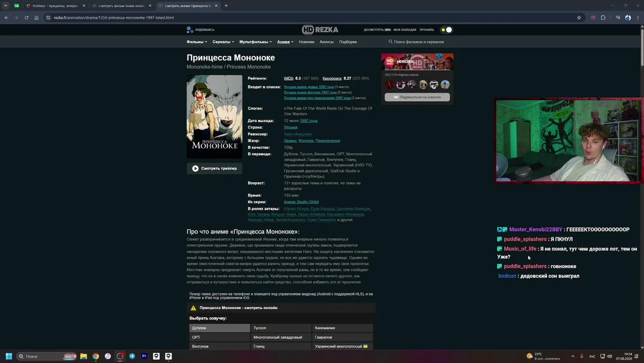
Task: Close the 'Смотреть фильм Знаки' tab
Action: [x=150, y=6]
